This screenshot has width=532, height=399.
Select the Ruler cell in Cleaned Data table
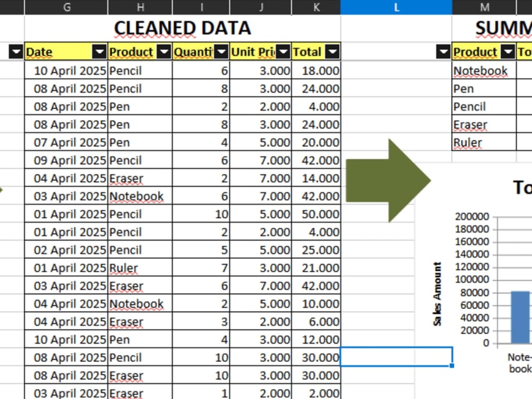[x=140, y=268]
